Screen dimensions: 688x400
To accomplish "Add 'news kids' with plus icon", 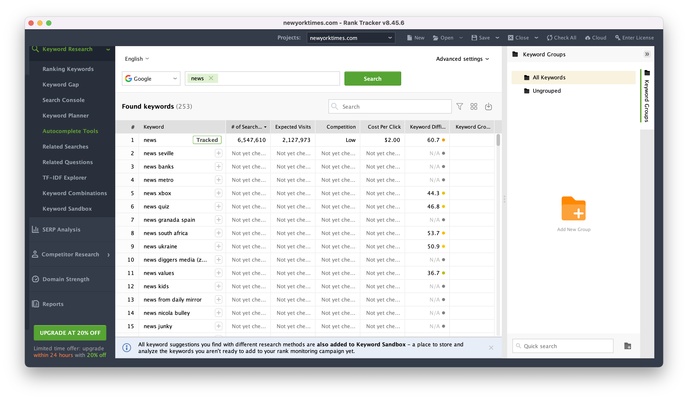I will (x=218, y=286).
